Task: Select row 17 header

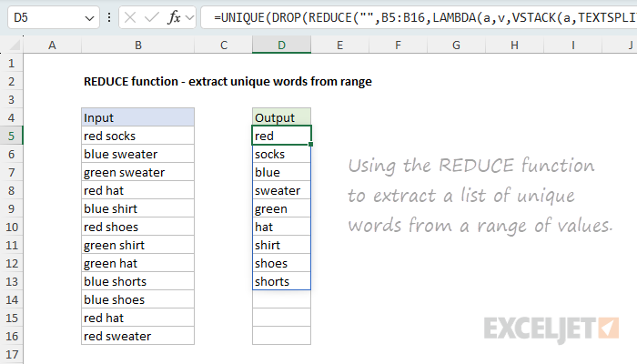Action: (11, 354)
